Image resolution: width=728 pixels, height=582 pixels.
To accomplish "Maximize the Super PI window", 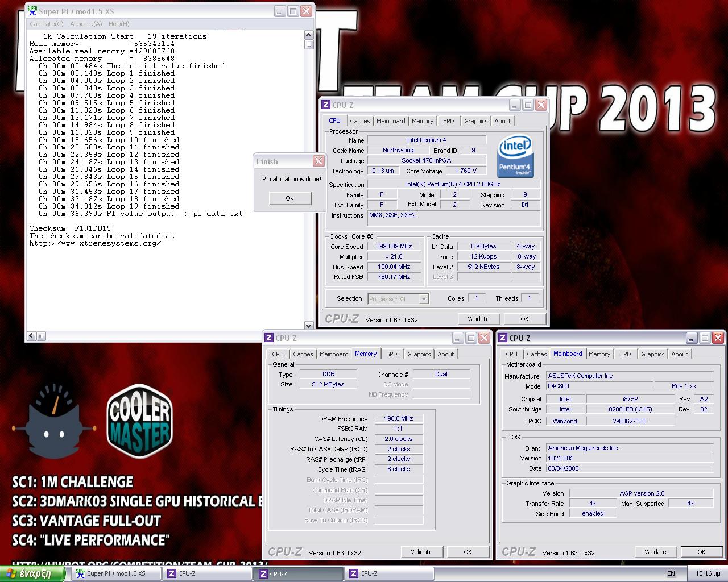I will [293, 11].
